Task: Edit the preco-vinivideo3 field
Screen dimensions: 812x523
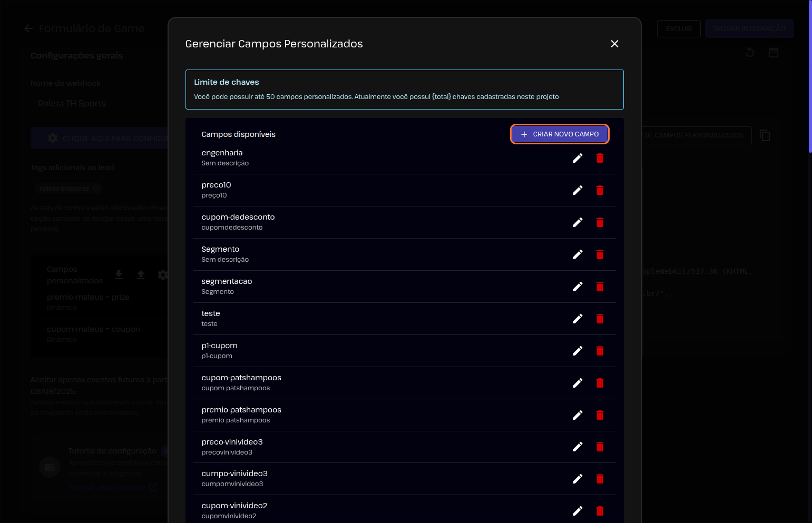Action: (x=578, y=447)
